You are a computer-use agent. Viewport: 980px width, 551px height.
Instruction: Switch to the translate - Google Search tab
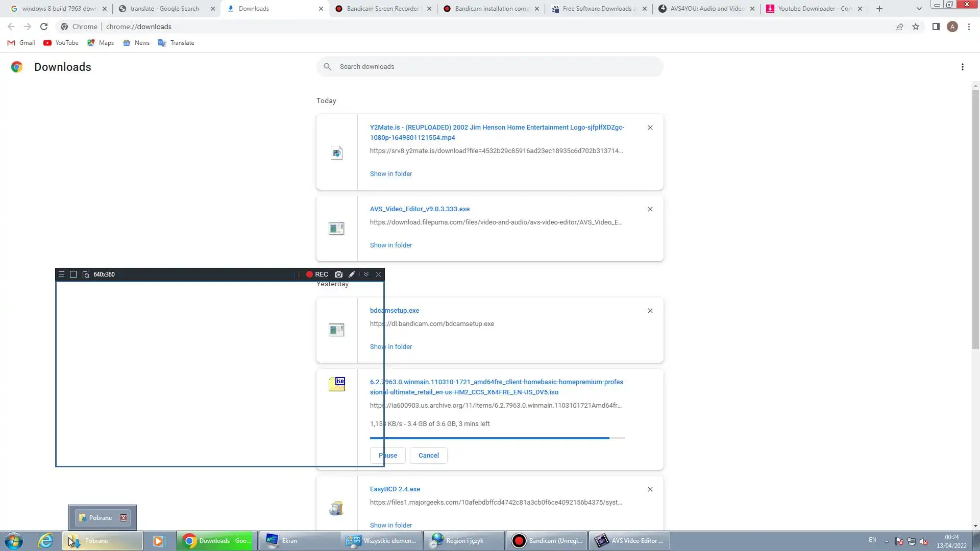(164, 9)
